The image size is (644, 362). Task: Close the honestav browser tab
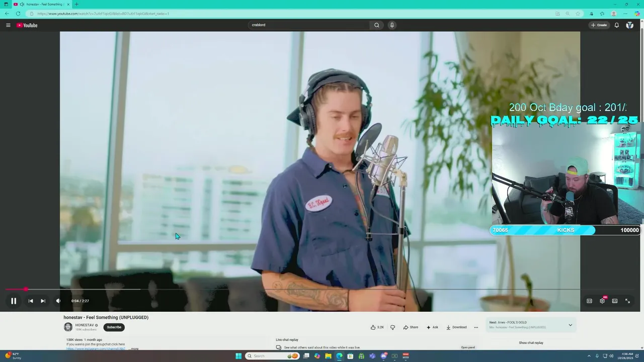click(x=68, y=4)
